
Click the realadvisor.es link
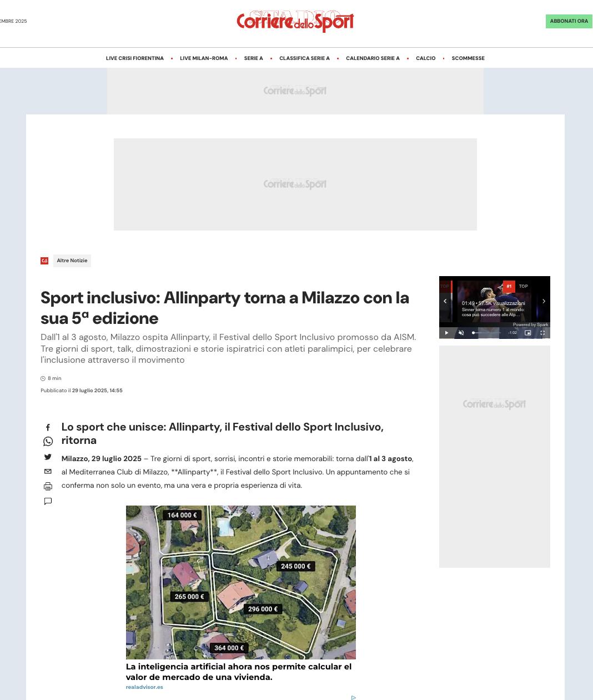pos(144,687)
